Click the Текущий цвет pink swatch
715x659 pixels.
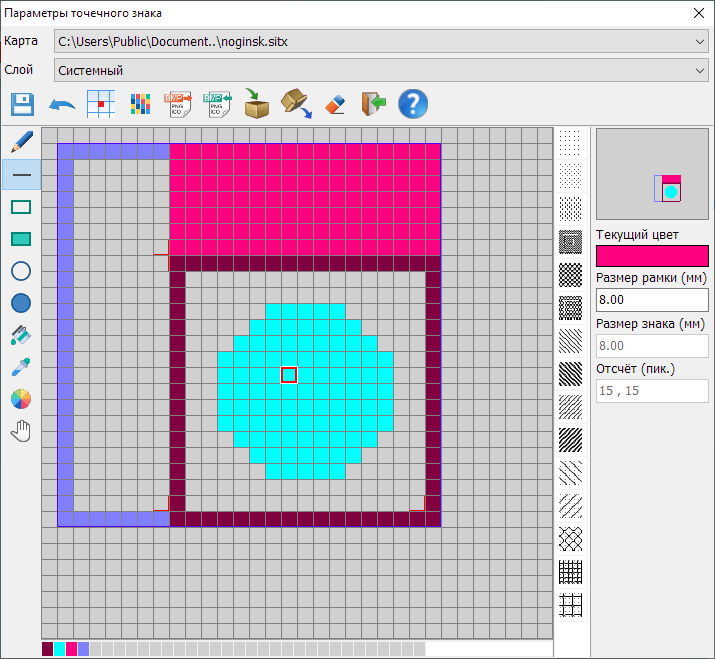651,256
